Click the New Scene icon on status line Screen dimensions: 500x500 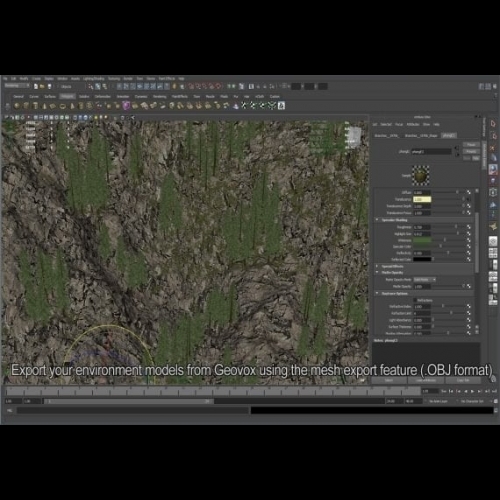[36, 86]
